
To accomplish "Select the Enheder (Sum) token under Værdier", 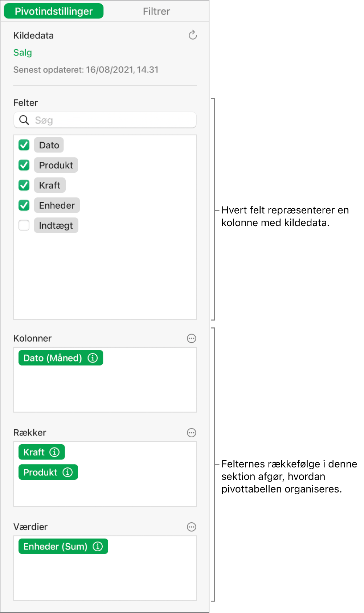I will pyautogui.click(x=54, y=546).
